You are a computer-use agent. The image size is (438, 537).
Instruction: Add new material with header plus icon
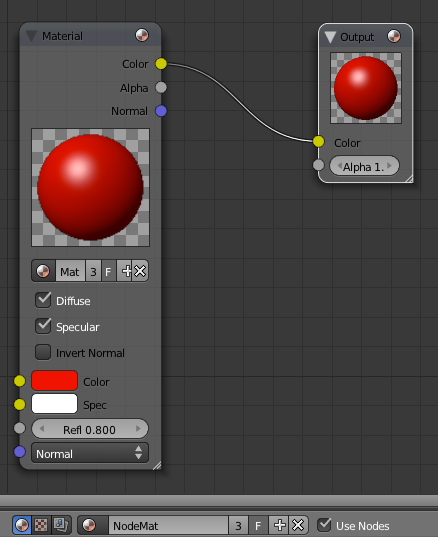(279, 525)
